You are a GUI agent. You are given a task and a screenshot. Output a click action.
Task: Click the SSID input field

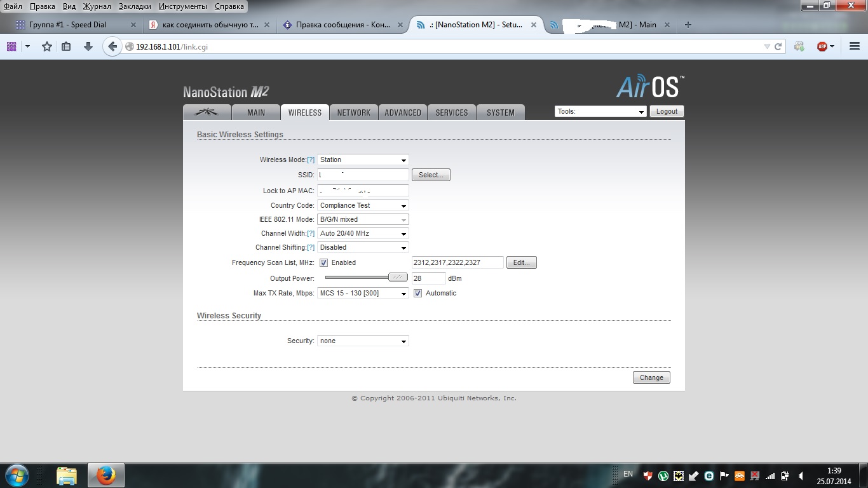point(363,175)
